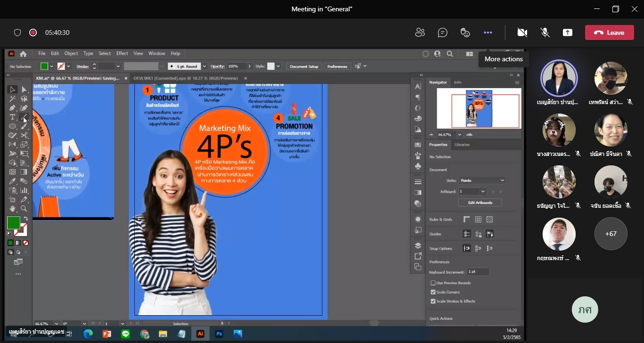Open More actions in Teams
The width and height of the screenshot is (644, 343).
pos(488,33)
